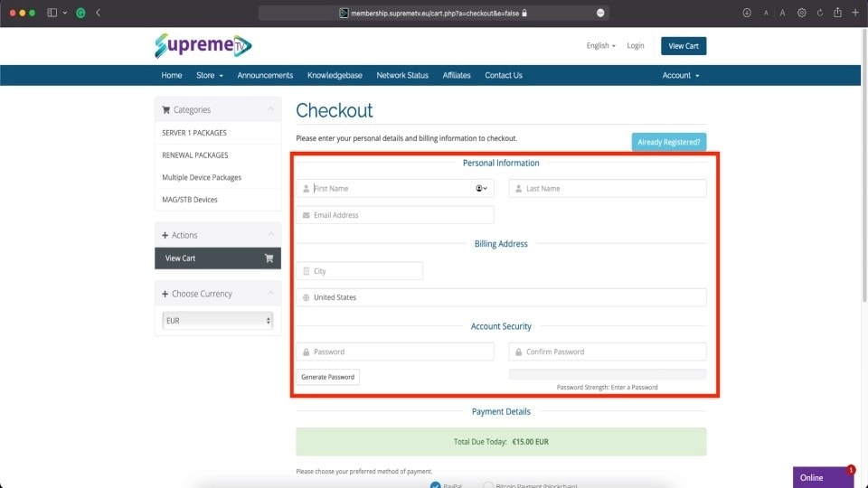Open the Safari downloads icon

(747, 12)
